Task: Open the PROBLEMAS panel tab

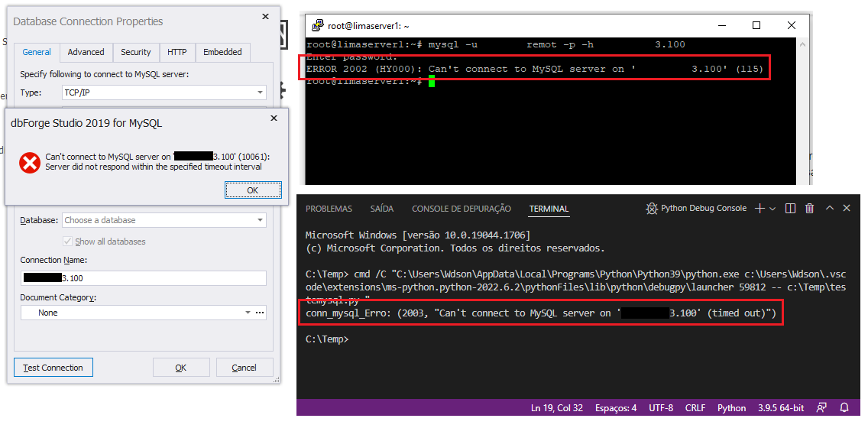Action: click(x=329, y=209)
